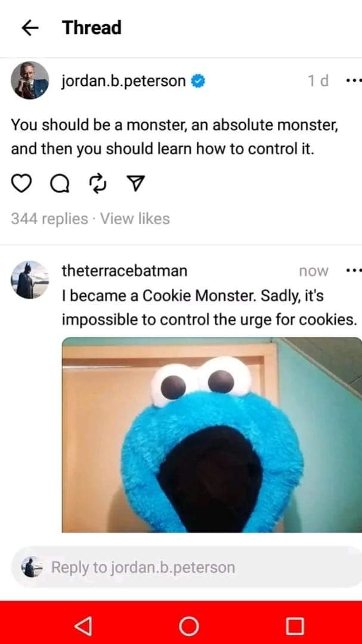Viewport: 362px width, 644px height.
Task: Tap the small avatar in the reply bar
Action: (x=32, y=567)
